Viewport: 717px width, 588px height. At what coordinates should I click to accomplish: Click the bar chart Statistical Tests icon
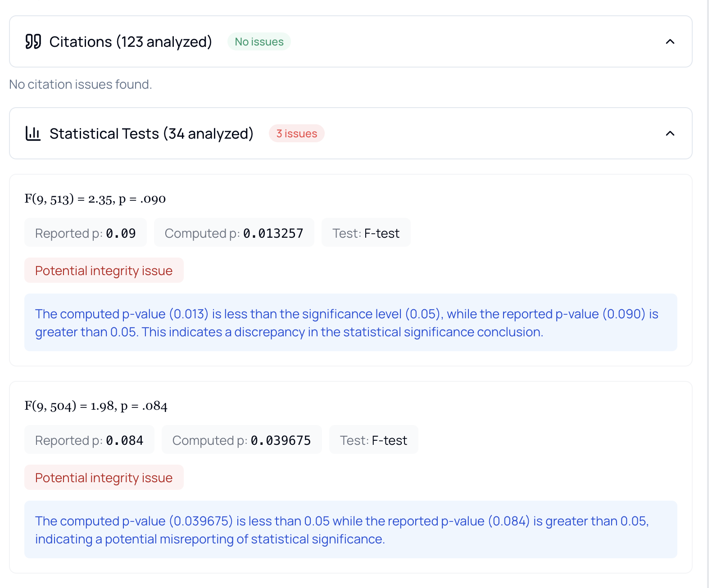pos(33,134)
